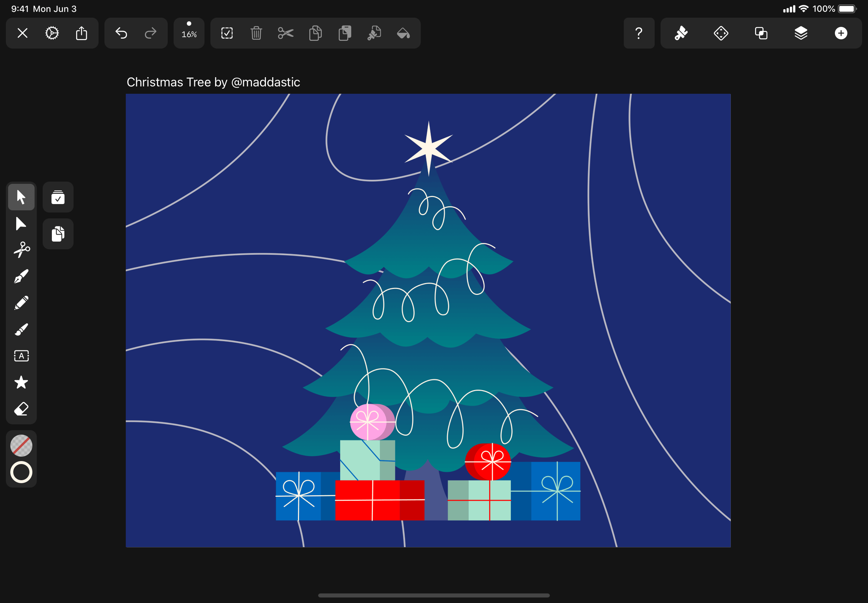The width and height of the screenshot is (868, 603).
Task: Tap the plus add/library button
Action: click(x=841, y=33)
